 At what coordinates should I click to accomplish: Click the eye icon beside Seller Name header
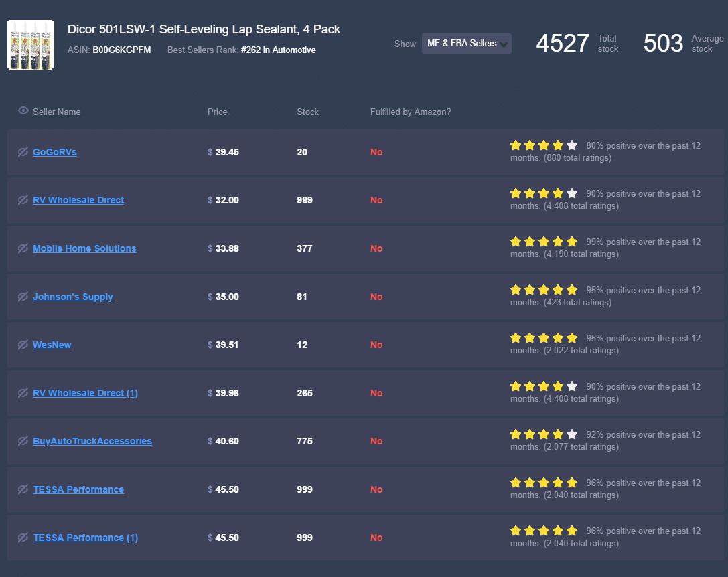point(23,111)
